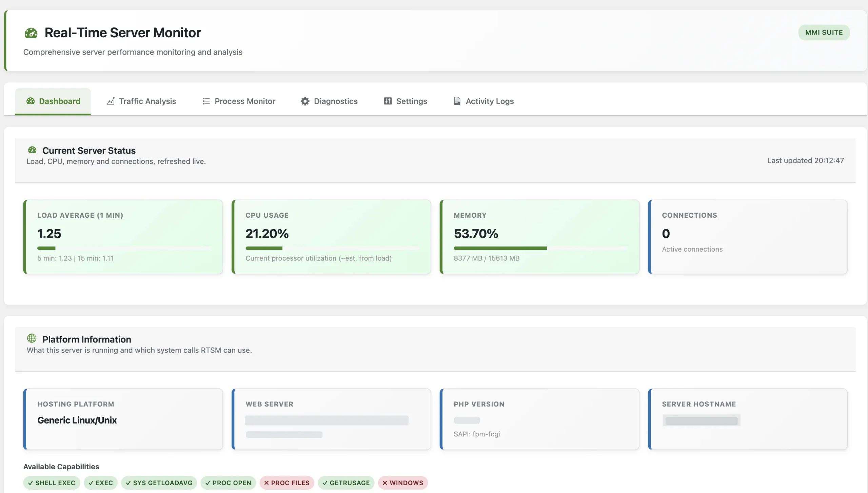This screenshot has height=493, width=868.
Task: Click the WEB SERVER card heading
Action: tap(269, 404)
